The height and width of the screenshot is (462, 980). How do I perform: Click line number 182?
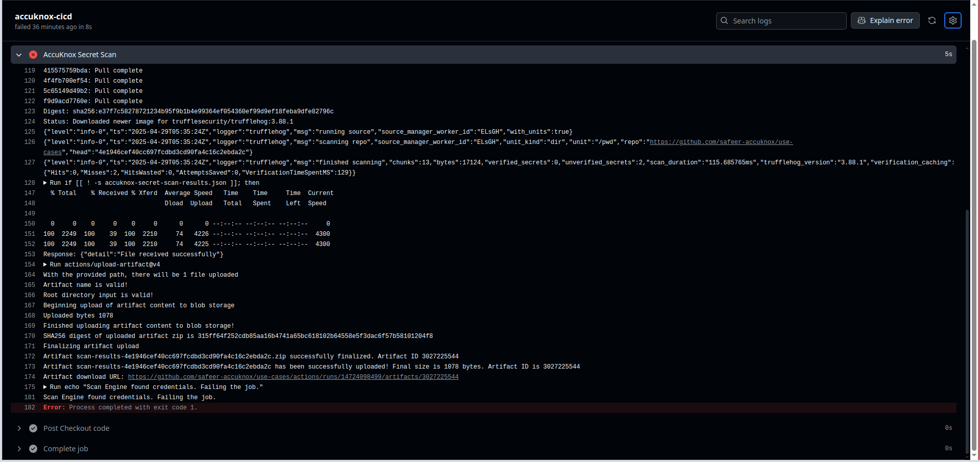pyautogui.click(x=30, y=407)
